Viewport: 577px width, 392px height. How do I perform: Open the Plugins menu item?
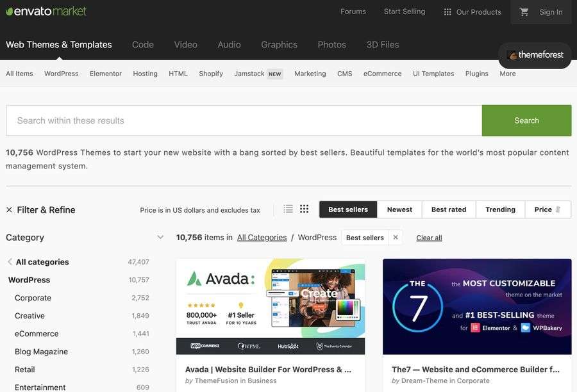476,74
